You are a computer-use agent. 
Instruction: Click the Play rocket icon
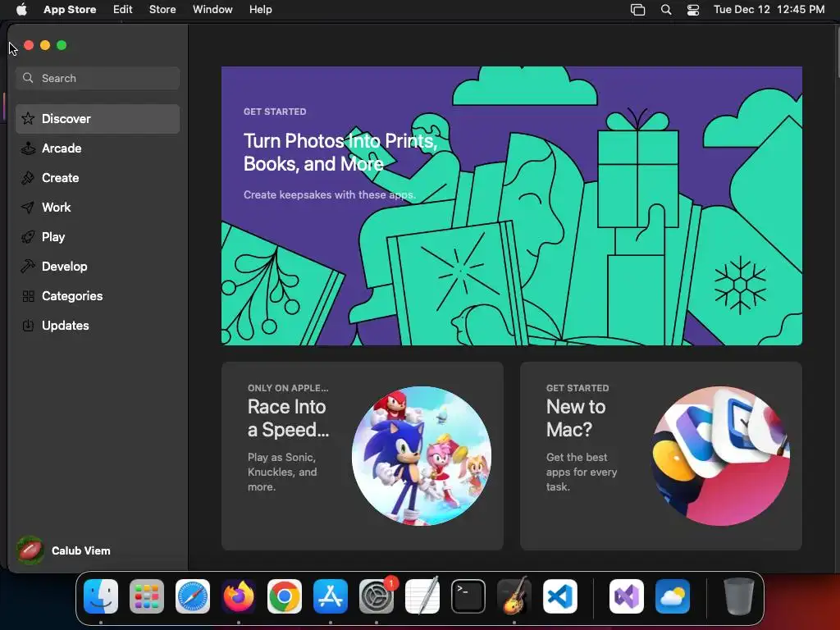(28, 236)
